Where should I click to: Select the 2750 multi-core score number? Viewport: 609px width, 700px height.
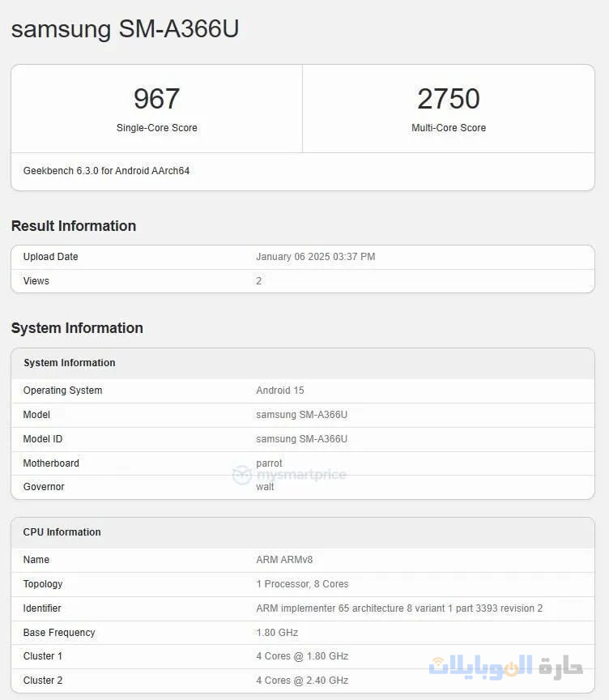tap(449, 99)
